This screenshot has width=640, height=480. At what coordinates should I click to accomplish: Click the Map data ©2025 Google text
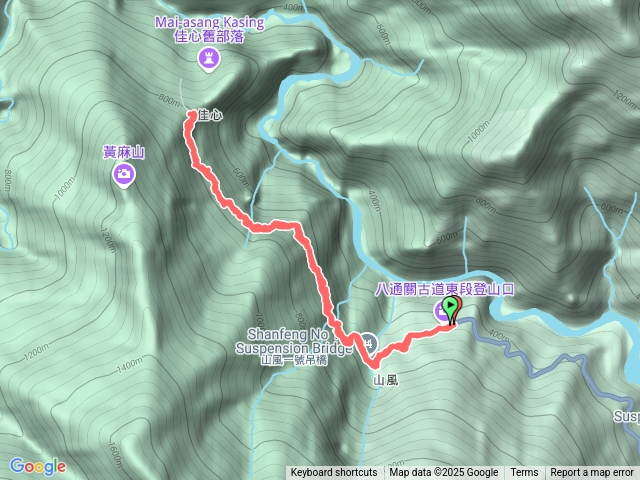[443, 473]
